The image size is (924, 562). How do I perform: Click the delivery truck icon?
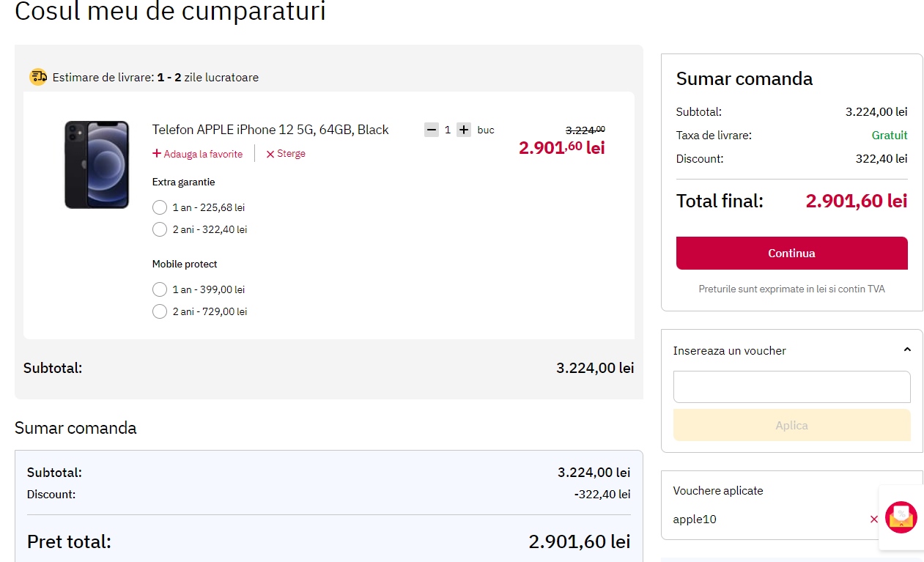point(38,77)
